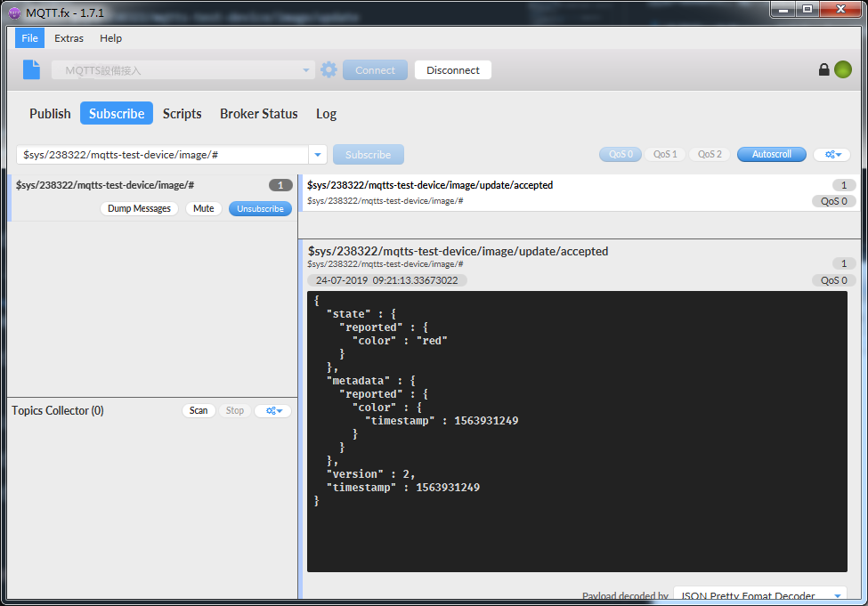Select QoS 0 for subscription

tap(621, 155)
